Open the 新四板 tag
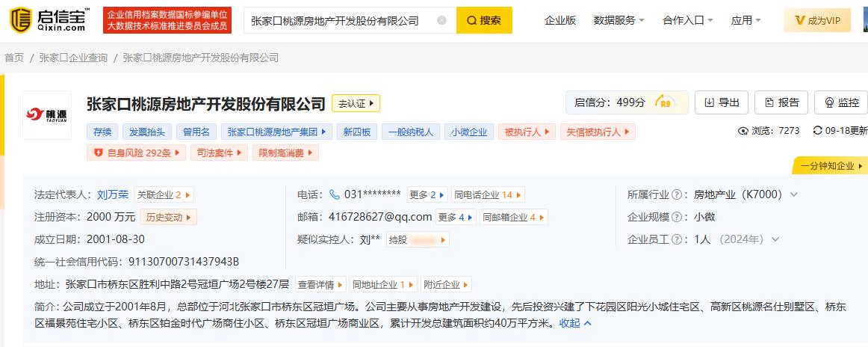Image resolution: width=868 pixels, height=347 pixels. [357, 132]
